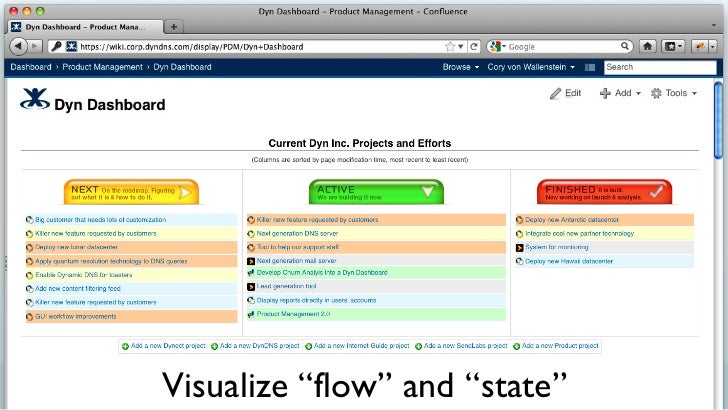This screenshot has width=728, height=410.
Task: Click the icon beside 'Big customer that needs lots of customization'
Action: (29, 220)
